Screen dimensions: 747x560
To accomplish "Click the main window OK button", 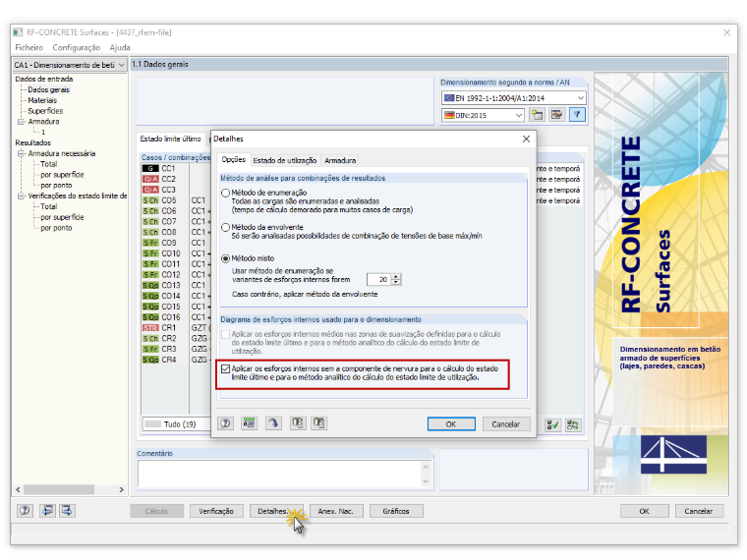I will (x=644, y=512).
